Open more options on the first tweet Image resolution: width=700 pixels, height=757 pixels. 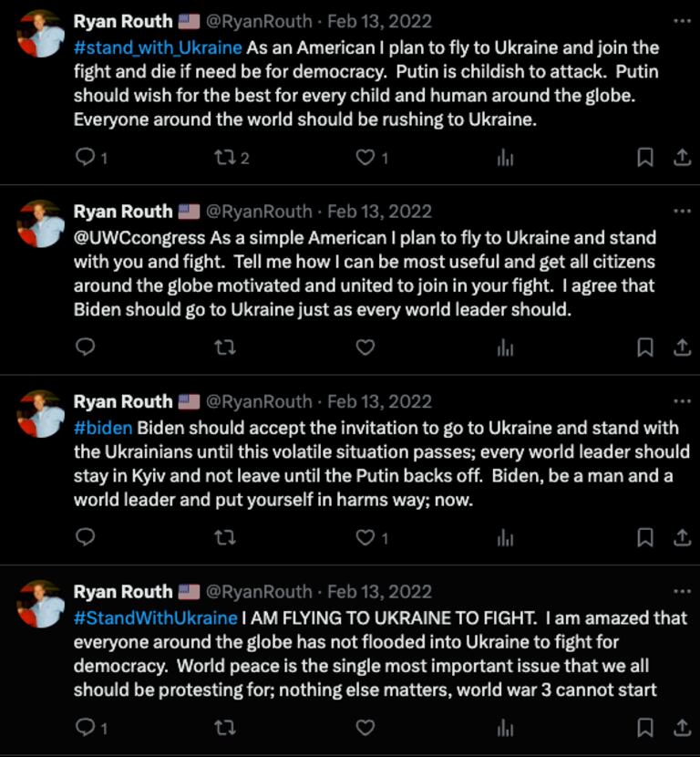point(681,20)
